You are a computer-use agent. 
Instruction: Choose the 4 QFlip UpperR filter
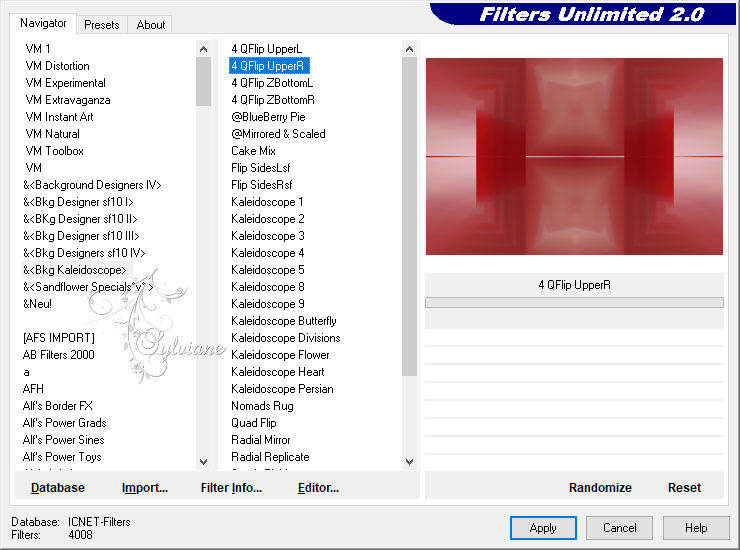pyautogui.click(x=267, y=66)
